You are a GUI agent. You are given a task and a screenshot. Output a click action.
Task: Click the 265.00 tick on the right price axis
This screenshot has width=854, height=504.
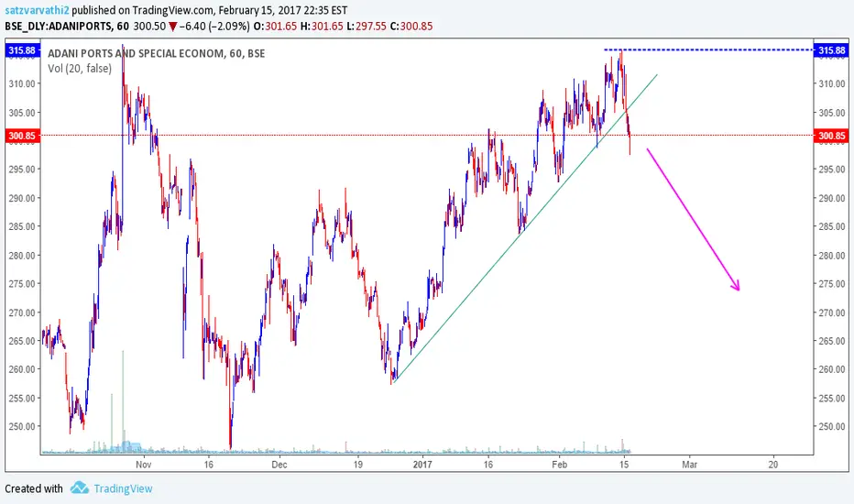(x=832, y=341)
